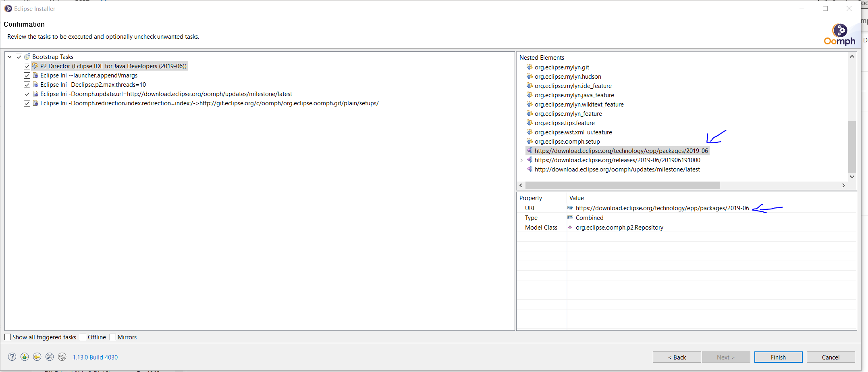Maximize the Eclipse Installer window
This screenshot has width=868, height=372.
coord(825,8)
